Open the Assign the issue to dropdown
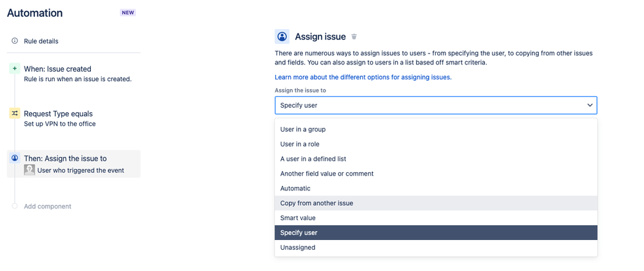The height and width of the screenshot is (271, 644). click(x=435, y=105)
